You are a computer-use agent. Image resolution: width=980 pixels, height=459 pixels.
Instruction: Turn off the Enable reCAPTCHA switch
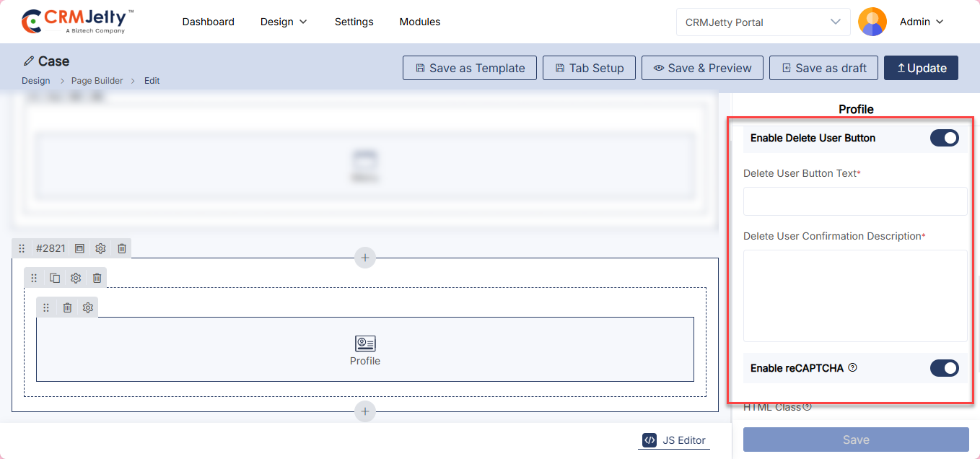(944, 368)
